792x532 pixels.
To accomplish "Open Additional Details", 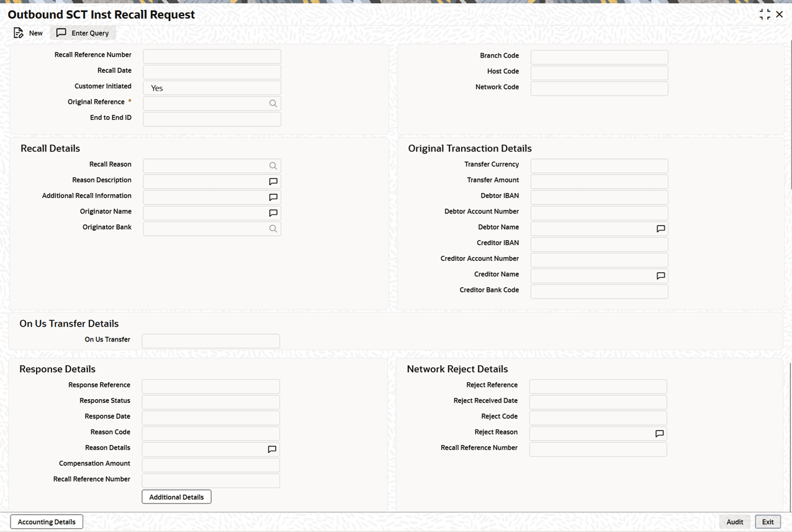I will click(176, 497).
